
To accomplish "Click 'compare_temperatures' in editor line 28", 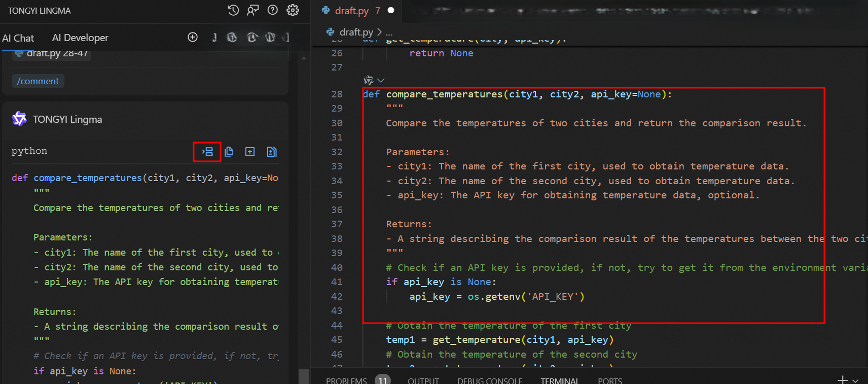I will tap(444, 94).
